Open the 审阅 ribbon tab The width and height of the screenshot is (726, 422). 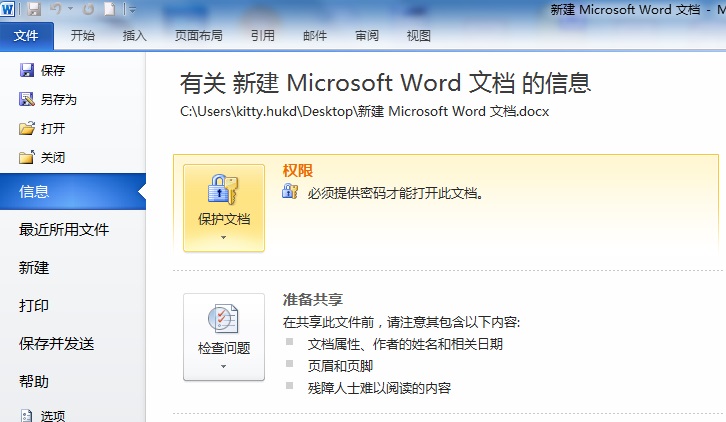click(367, 36)
